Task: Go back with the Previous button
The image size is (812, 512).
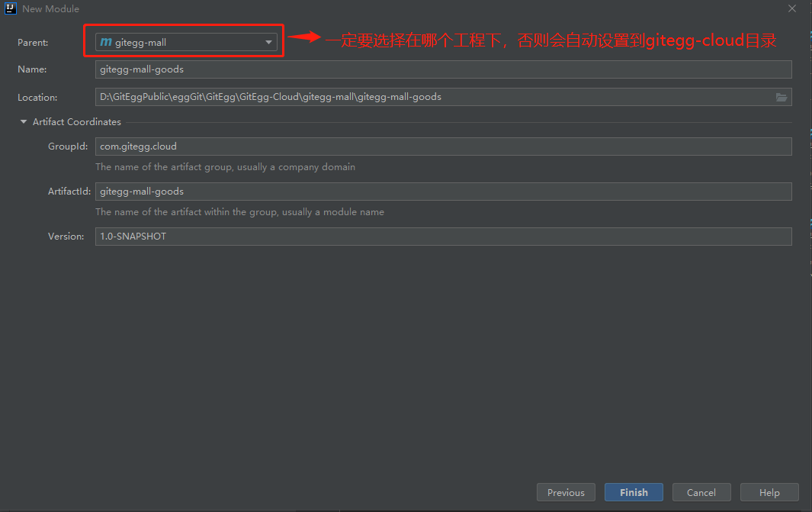Action: [x=566, y=492]
